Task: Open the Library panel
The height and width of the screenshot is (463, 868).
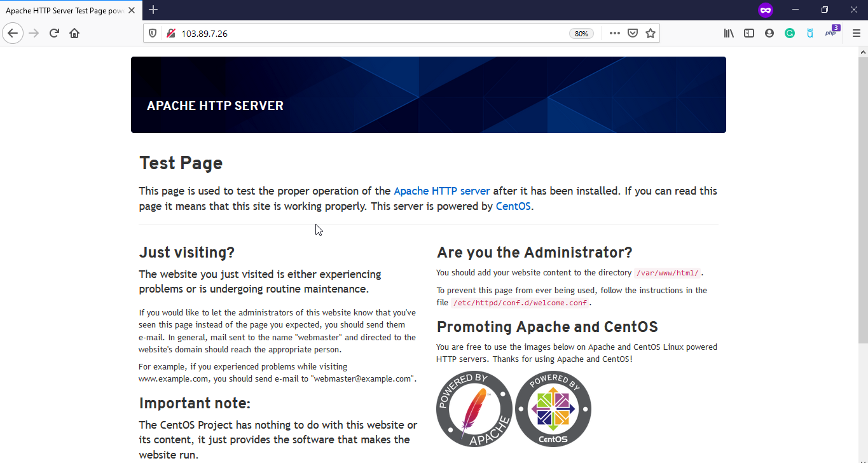Action: pyautogui.click(x=729, y=33)
